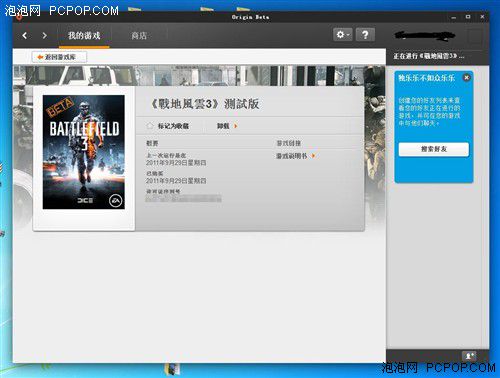Toggle the 标记为收藏 favorite star
This screenshot has height=378, width=500.
(x=150, y=126)
